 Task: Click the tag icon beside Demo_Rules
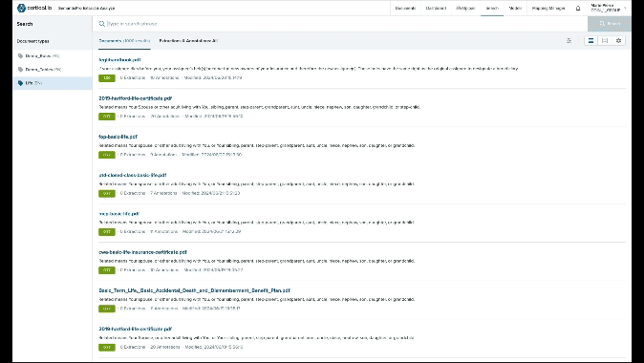(x=20, y=55)
